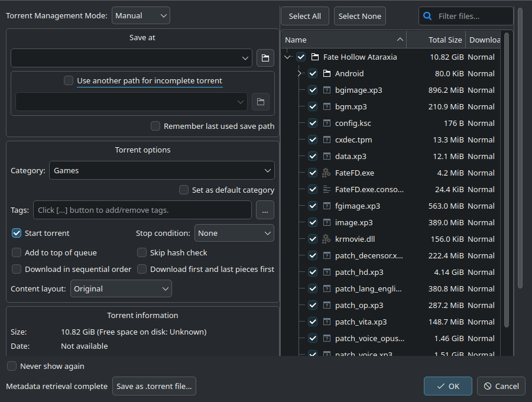This screenshot has height=402, width=532.
Task: Click the FateFD.exe executable file icon
Action: click(326, 173)
